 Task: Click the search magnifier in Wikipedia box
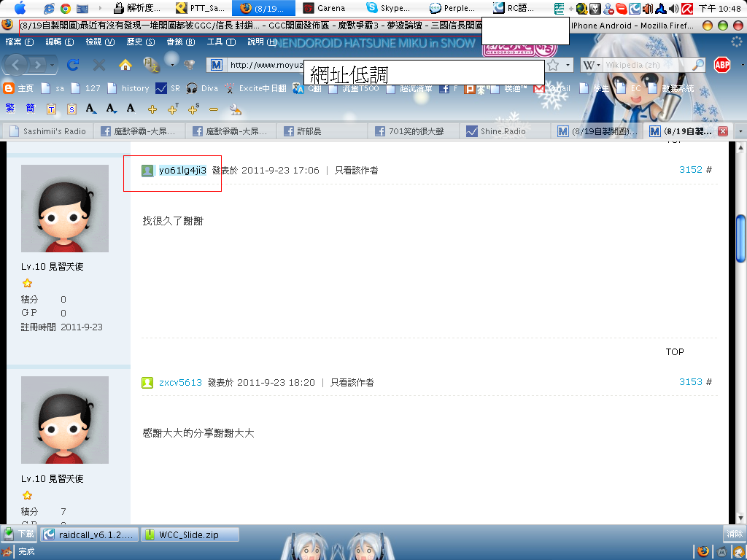click(x=698, y=65)
